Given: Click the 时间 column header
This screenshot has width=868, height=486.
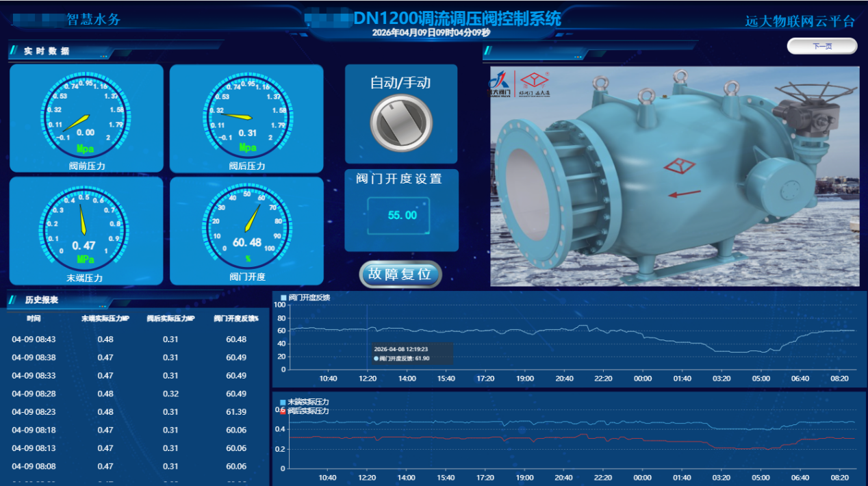Looking at the screenshot, I should click(x=34, y=319).
